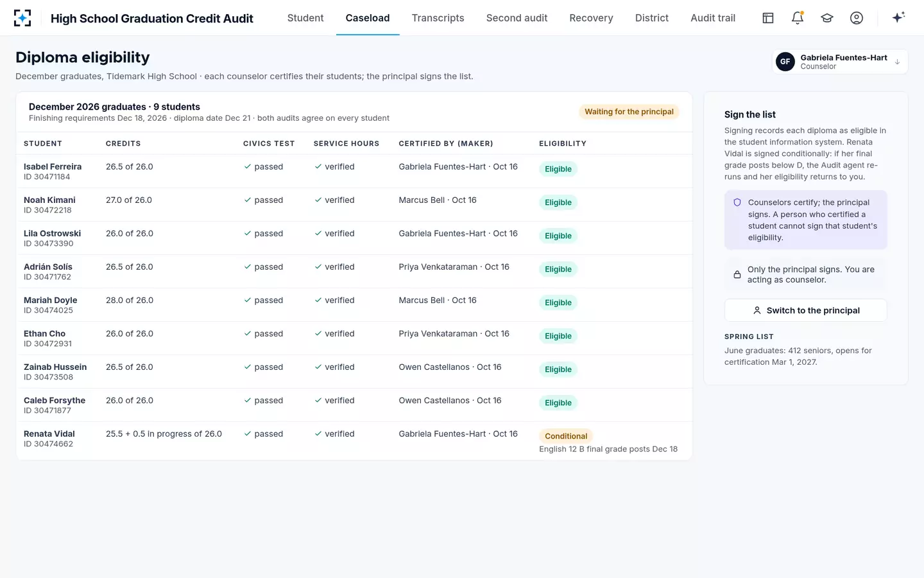Click Renata Vidal's Conditional badge

(566, 436)
